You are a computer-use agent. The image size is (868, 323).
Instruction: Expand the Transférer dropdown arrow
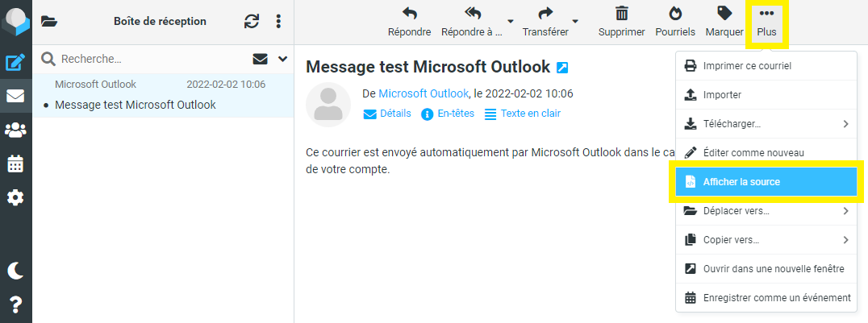point(576,22)
